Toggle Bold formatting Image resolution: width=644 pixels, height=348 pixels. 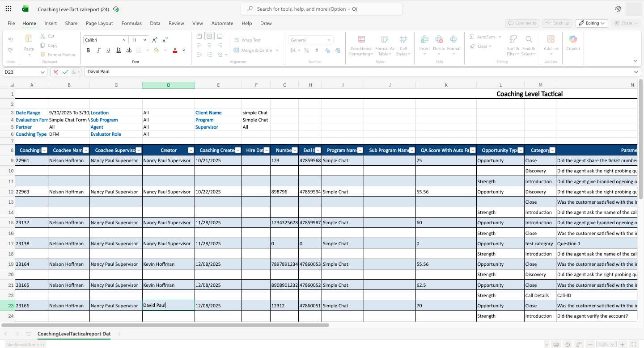pyautogui.click(x=88, y=50)
